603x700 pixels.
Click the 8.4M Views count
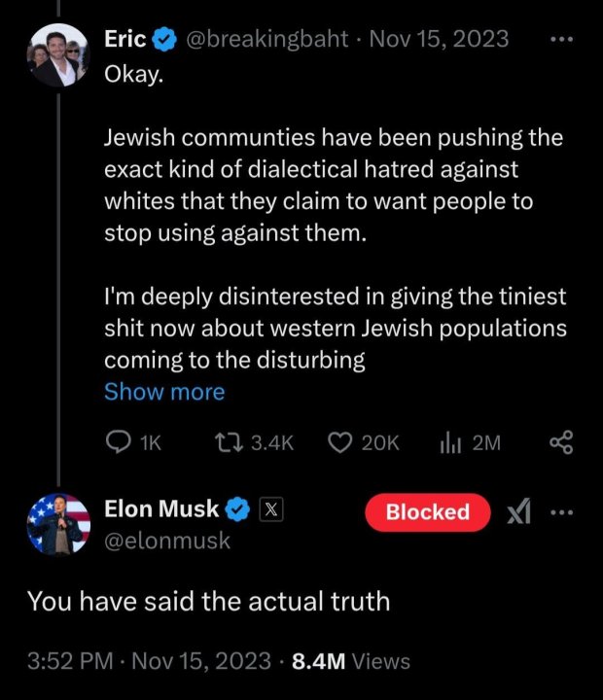(x=351, y=661)
